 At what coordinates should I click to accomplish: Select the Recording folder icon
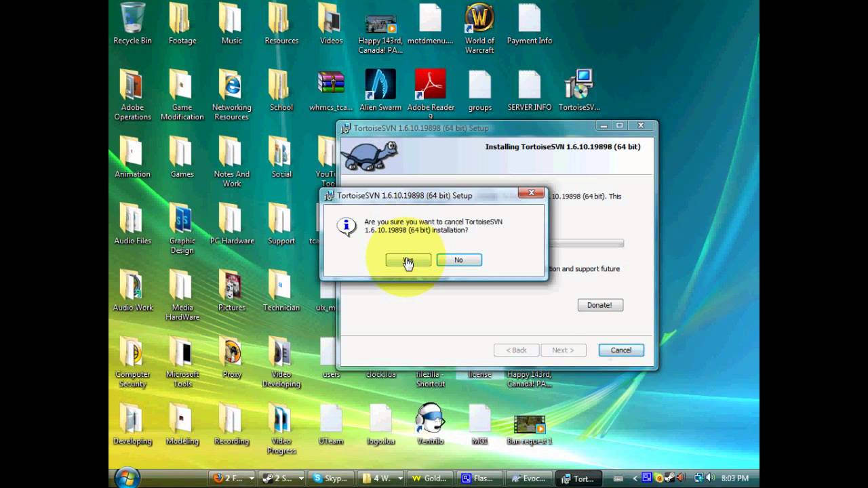[231, 424]
